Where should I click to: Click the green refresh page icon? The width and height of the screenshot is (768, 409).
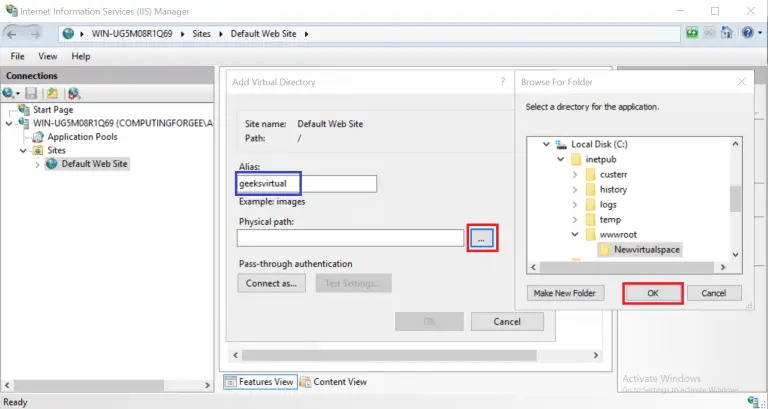692,33
